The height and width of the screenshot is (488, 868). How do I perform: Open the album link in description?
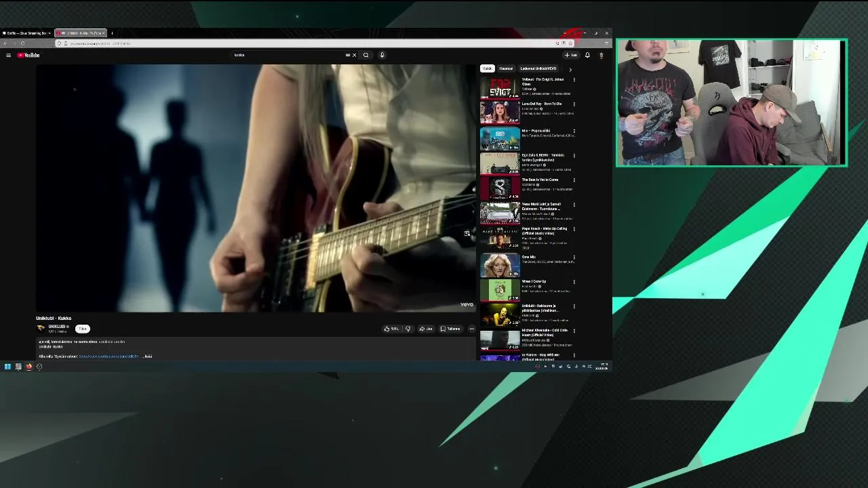108,357
